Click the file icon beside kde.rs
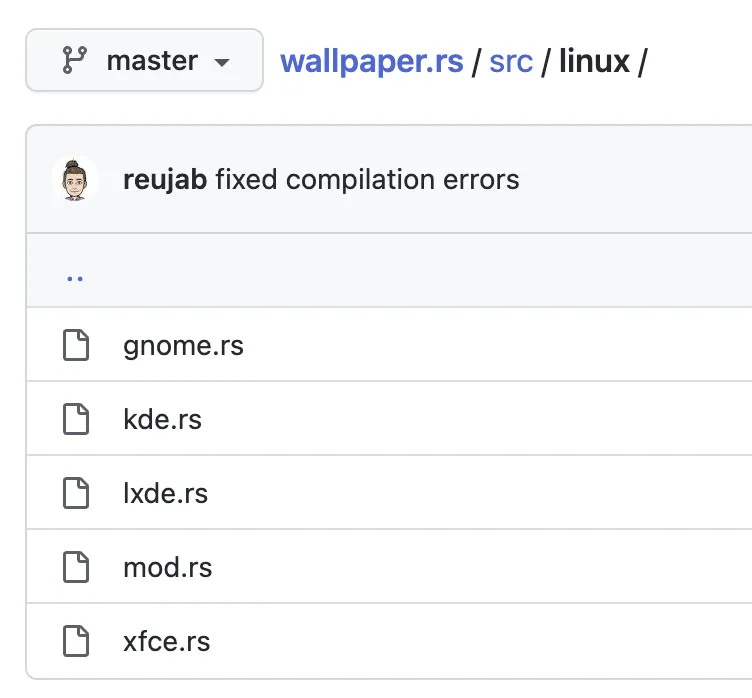The image size is (752, 698). 76,420
